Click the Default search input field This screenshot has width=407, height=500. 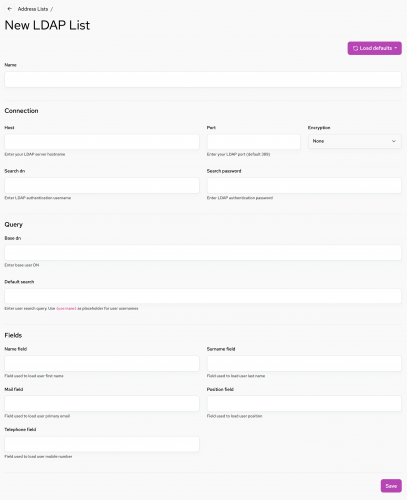203,296
